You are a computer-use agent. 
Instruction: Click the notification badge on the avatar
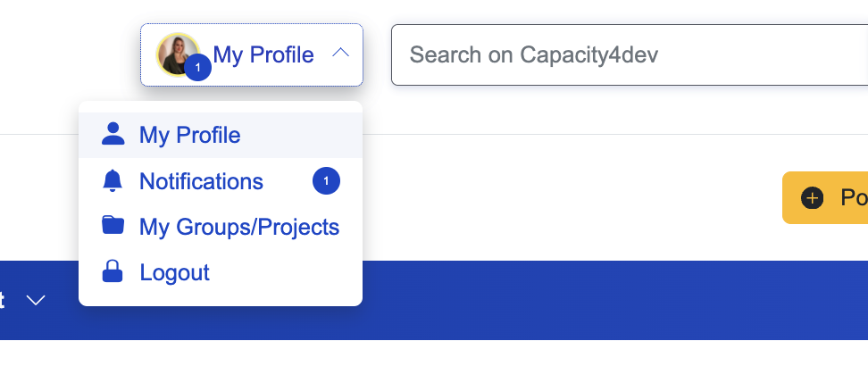[x=197, y=68]
